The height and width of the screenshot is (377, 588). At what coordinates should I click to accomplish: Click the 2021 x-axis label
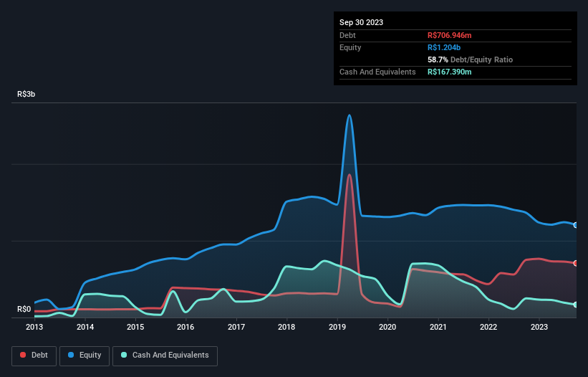click(x=438, y=327)
